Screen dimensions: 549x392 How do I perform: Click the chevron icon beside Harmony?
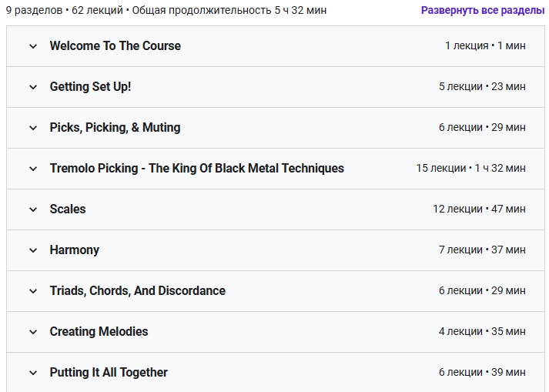(x=33, y=250)
